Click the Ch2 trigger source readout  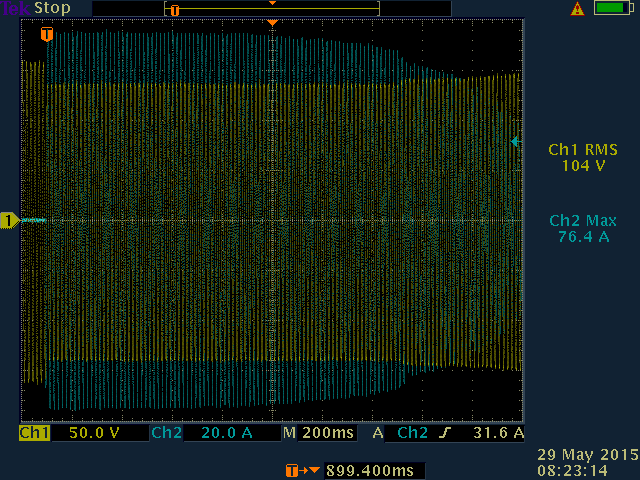pyautogui.click(x=413, y=433)
